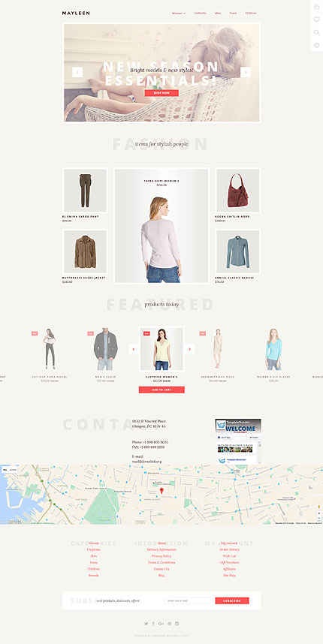Click the Google Plus footer icon

[161, 624]
